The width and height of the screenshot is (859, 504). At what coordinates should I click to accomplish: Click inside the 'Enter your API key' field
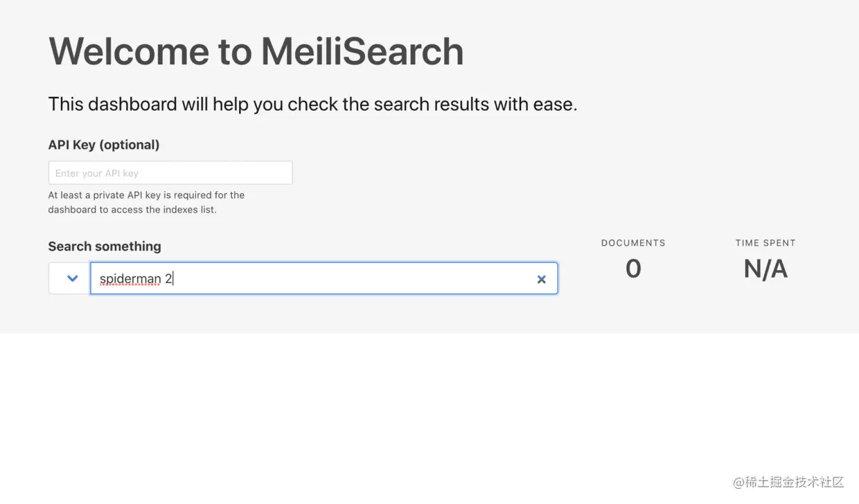(x=170, y=172)
